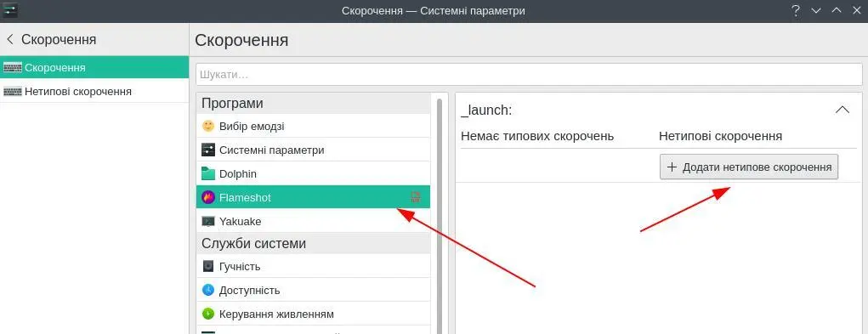This screenshot has width=868, height=334.
Task: Click the Доступність accessibility icon
Action: coord(208,291)
